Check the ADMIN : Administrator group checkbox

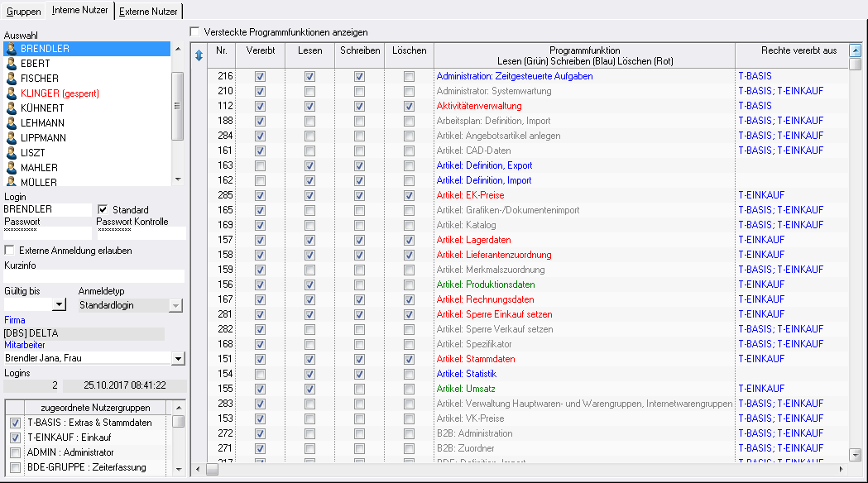click(x=14, y=452)
